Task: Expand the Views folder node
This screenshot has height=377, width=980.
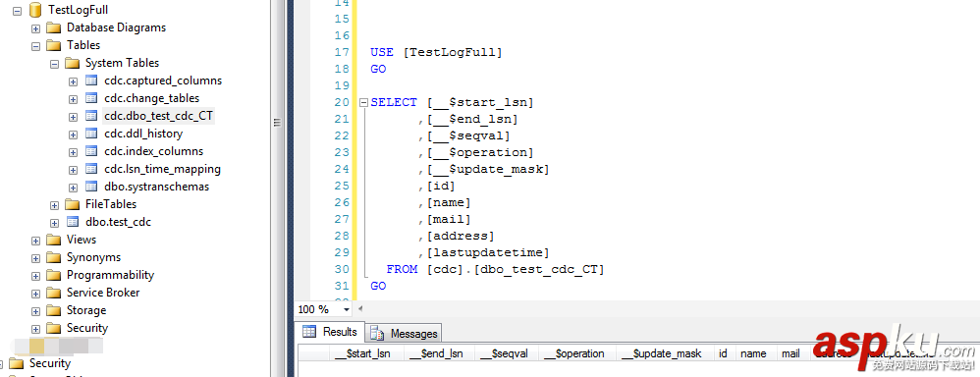Action: 35,241
